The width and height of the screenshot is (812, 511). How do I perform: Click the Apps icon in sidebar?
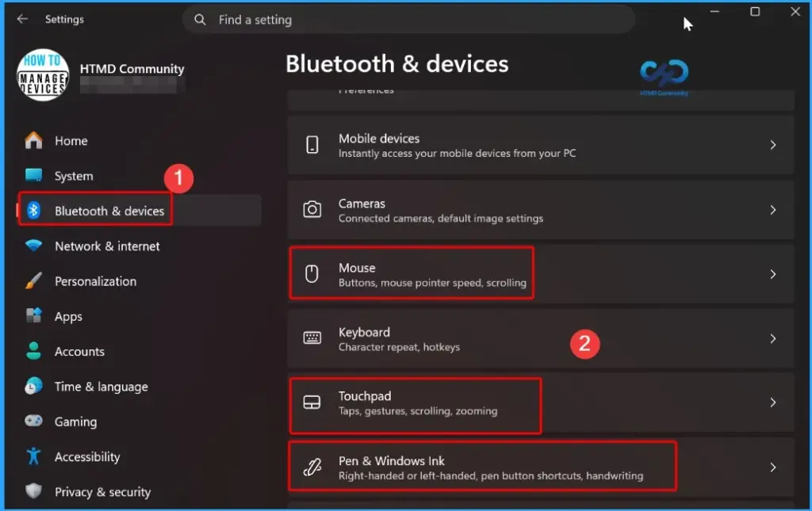click(x=33, y=315)
